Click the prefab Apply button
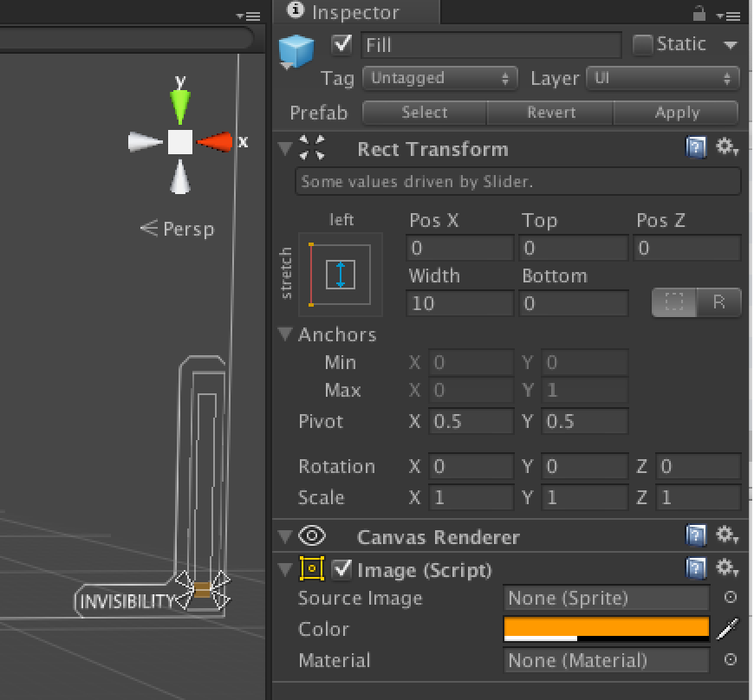Screen dimensions: 754x700 pos(676,113)
